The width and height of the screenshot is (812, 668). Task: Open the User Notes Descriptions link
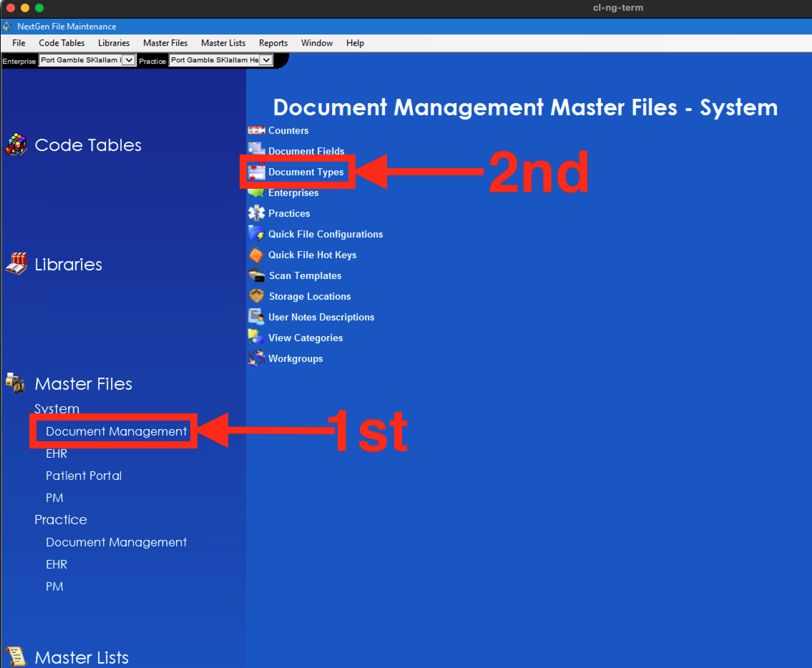[321, 317]
